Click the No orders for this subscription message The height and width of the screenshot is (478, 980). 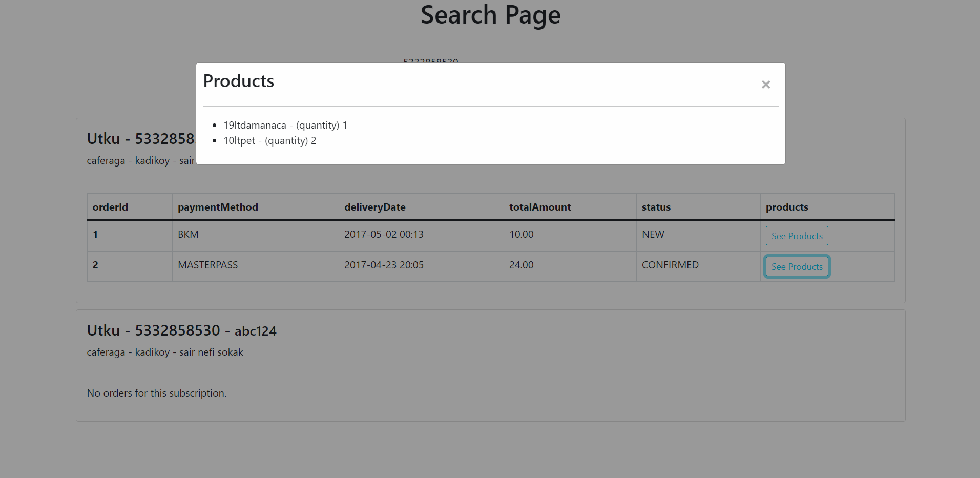coord(157,393)
